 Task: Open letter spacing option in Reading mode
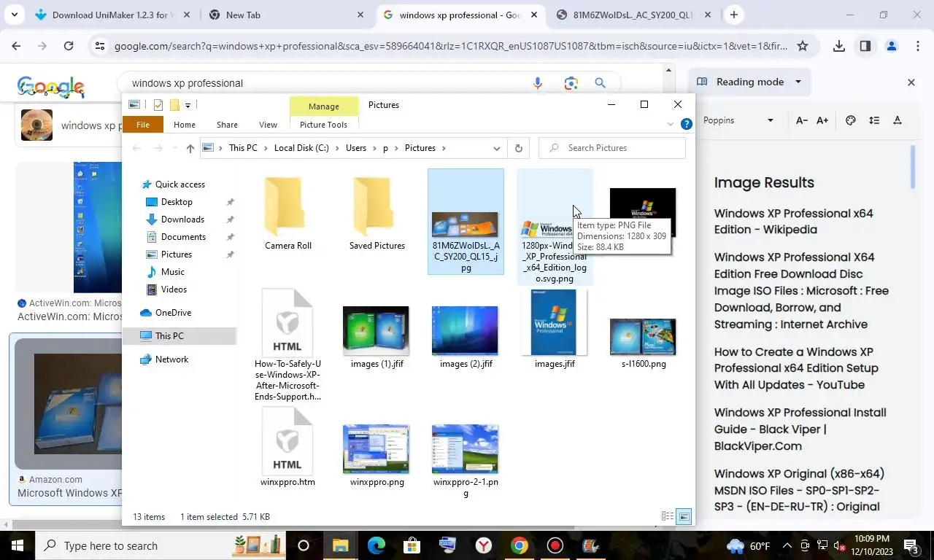tap(898, 120)
